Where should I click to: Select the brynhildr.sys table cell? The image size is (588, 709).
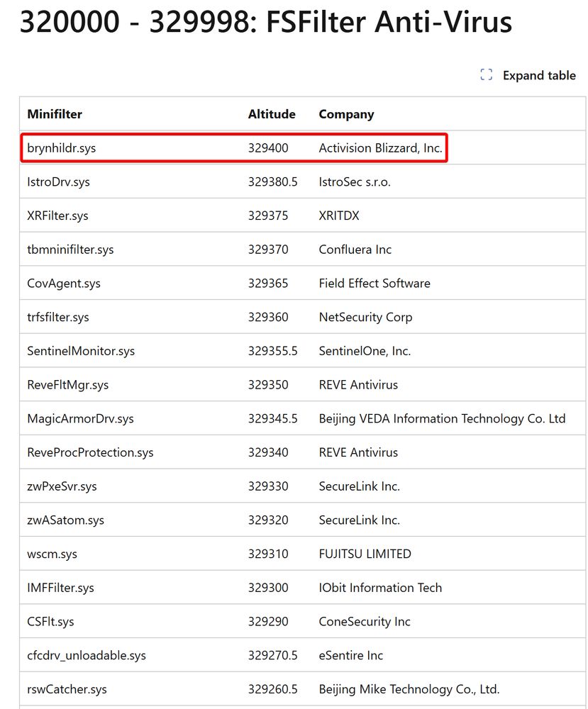(x=61, y=148)
